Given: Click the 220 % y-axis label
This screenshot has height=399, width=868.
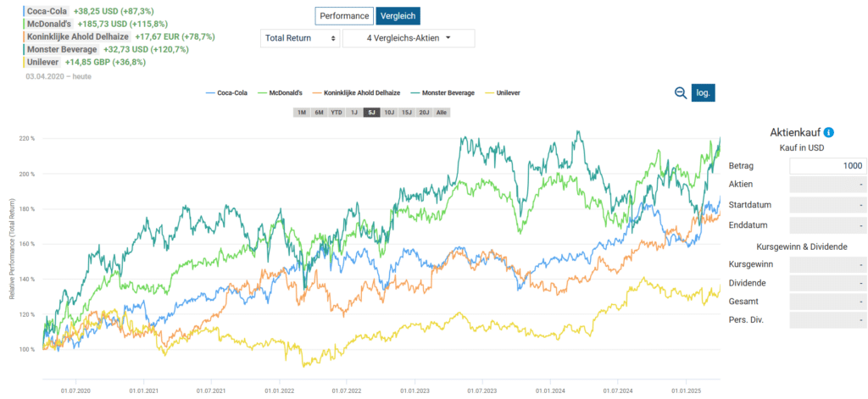Looking at the screenshot, I should tap(28, 138).
